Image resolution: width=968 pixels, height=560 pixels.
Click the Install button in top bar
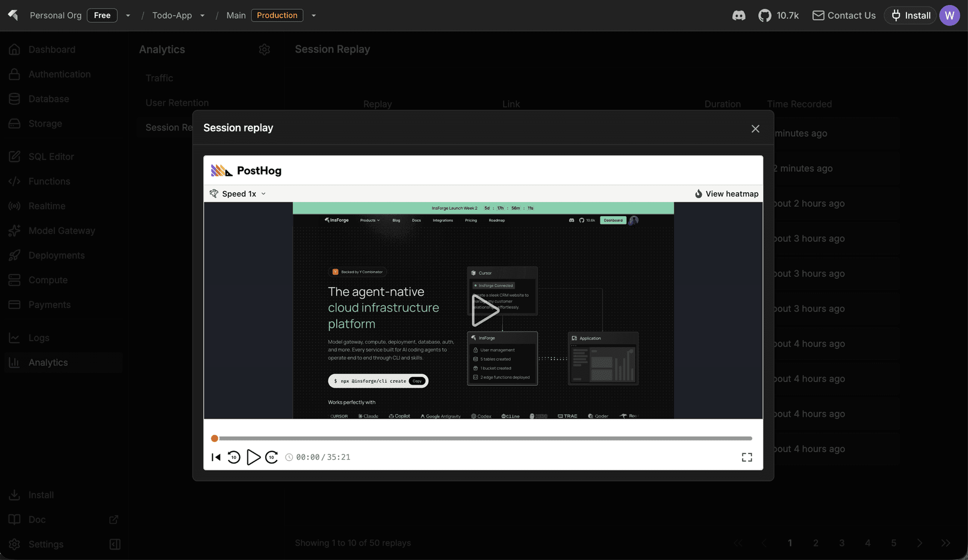pos(911,16)
